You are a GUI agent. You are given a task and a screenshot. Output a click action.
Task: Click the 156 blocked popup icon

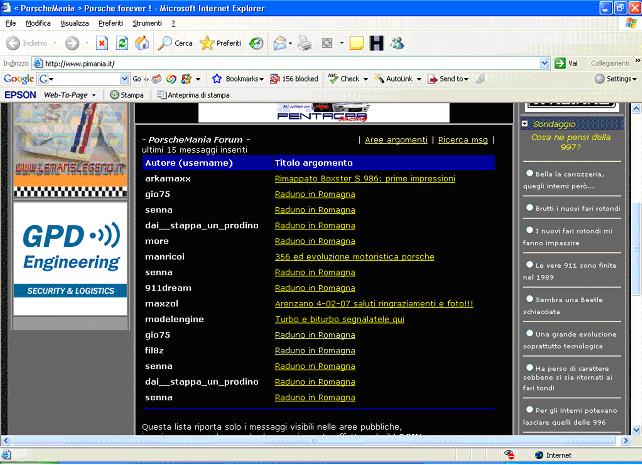point(275,79)
